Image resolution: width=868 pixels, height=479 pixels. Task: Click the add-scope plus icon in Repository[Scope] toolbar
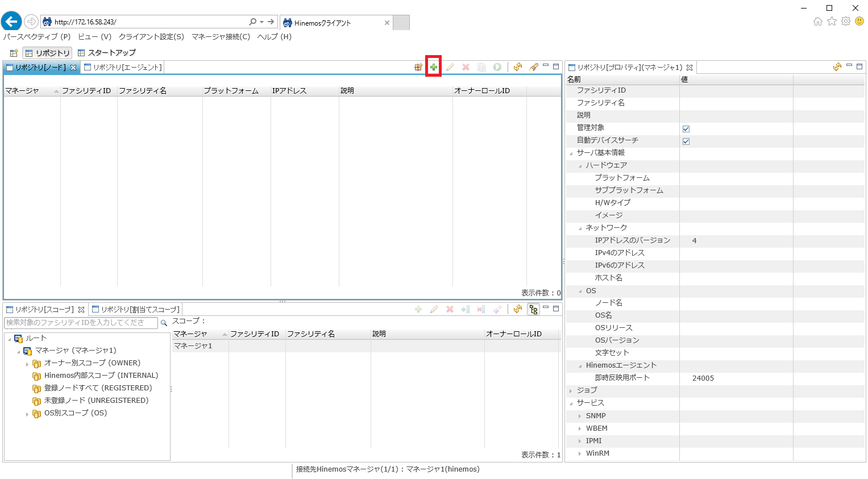[x=418, y=309]
